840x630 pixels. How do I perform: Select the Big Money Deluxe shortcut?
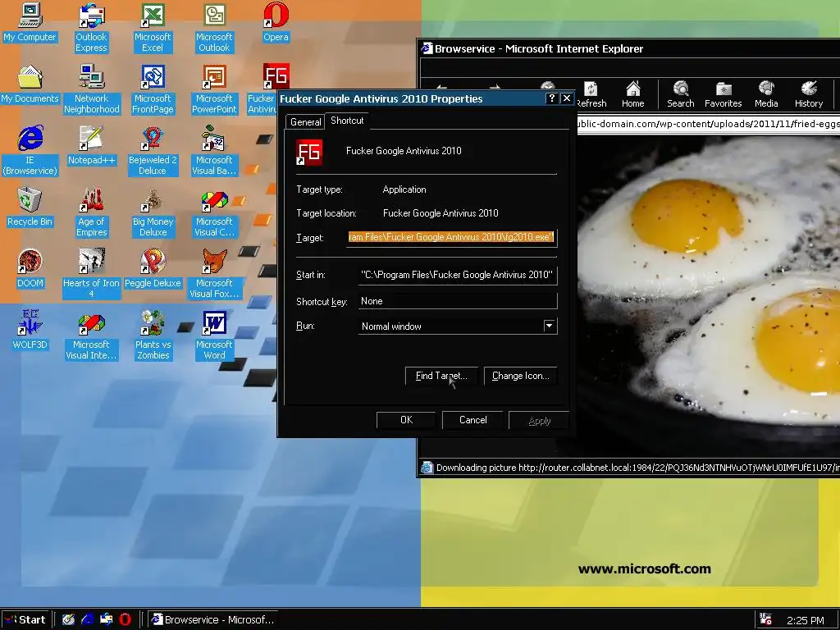pyautogui.click(x=153, y=212)
